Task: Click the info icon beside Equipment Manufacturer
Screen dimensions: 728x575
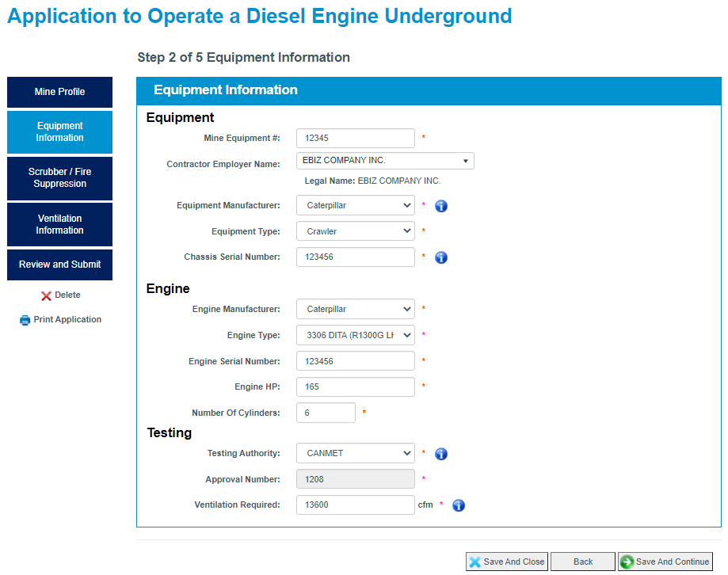Action: coord(441,205)
